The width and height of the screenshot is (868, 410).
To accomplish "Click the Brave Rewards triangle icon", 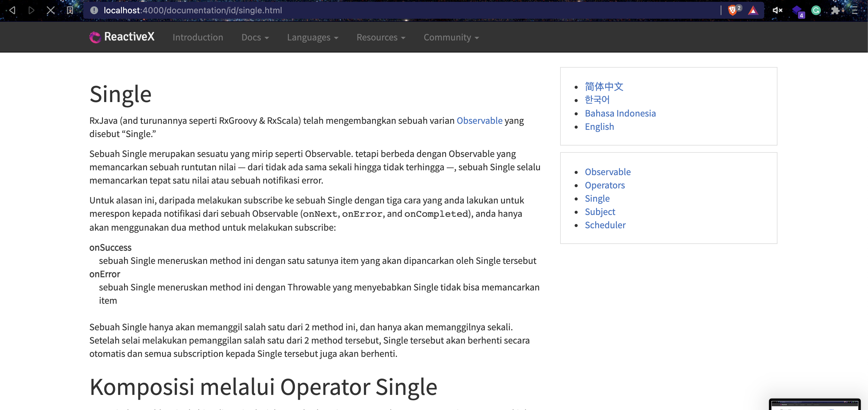I will tap(753, 11).
